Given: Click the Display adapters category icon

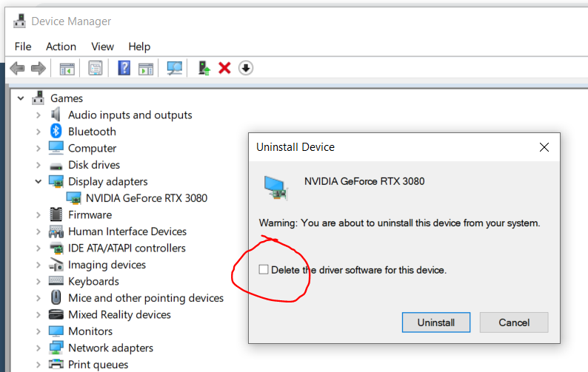Looking at the screenshot, I should 56,181.
